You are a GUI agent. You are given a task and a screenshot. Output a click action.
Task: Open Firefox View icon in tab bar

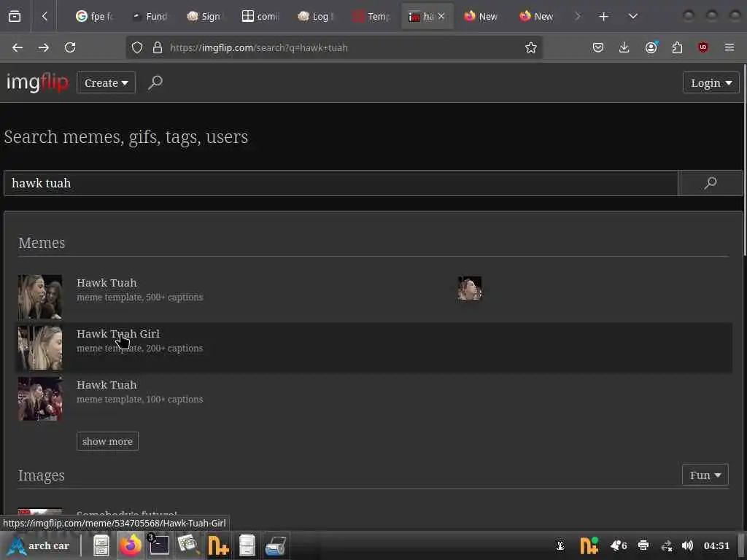[x=15, y=17]
